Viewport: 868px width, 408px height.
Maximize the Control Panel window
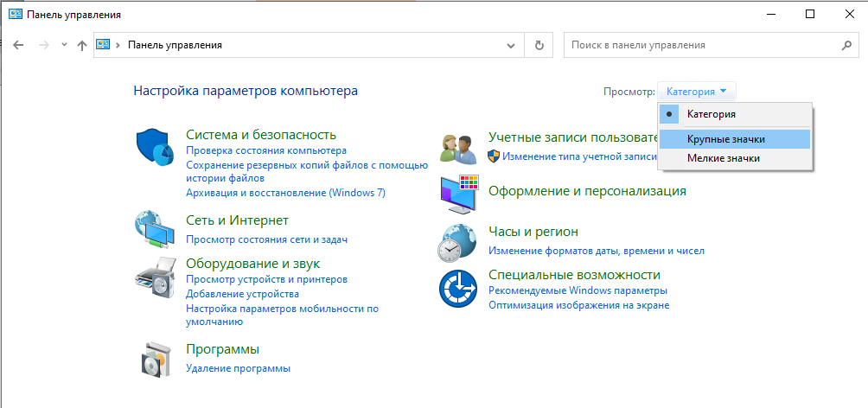tap(810, 15)
